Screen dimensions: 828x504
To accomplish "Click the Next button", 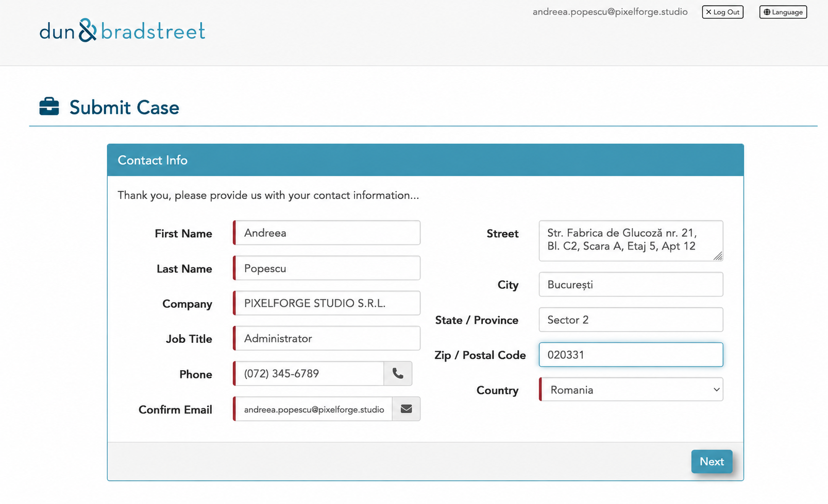I will tap(712, 461).
